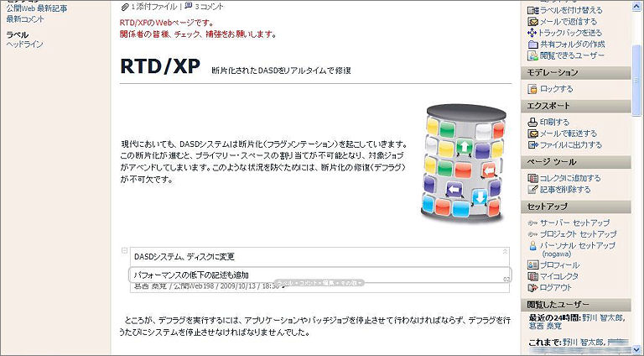Open プロフィール from setup menu
Viewport: 644px width, 356px height.
pos(559,265)
